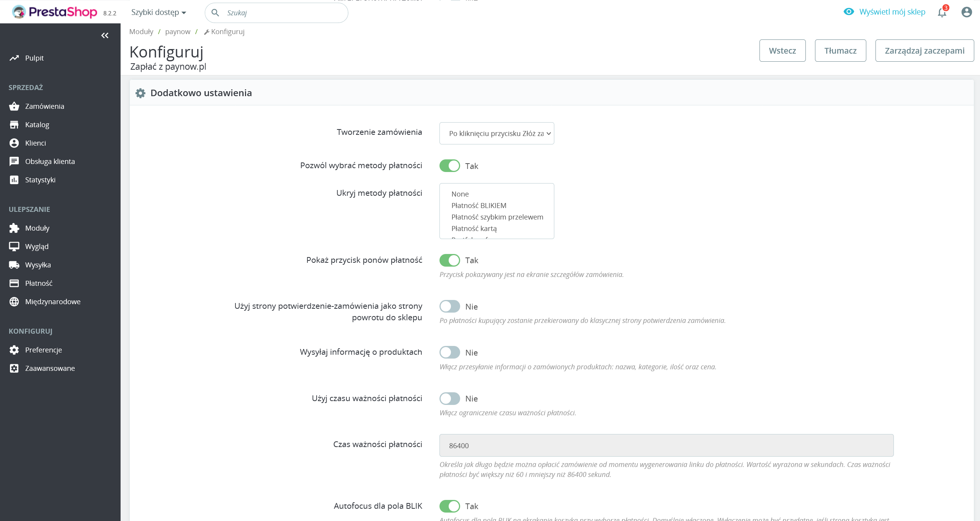This screenshot has height=521, width=980.
Task: Click the gear icon beside Dodatkowo ustawienia
Action: coord(140,93)
